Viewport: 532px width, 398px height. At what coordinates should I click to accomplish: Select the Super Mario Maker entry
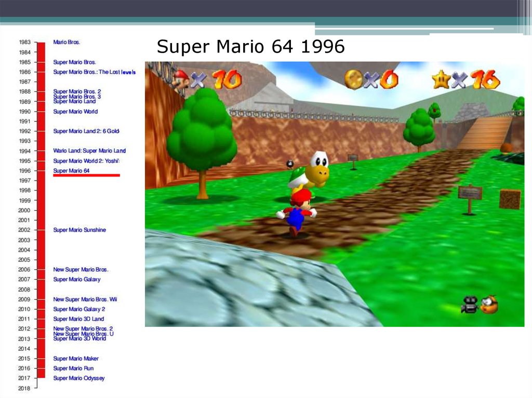pos(76,359)
